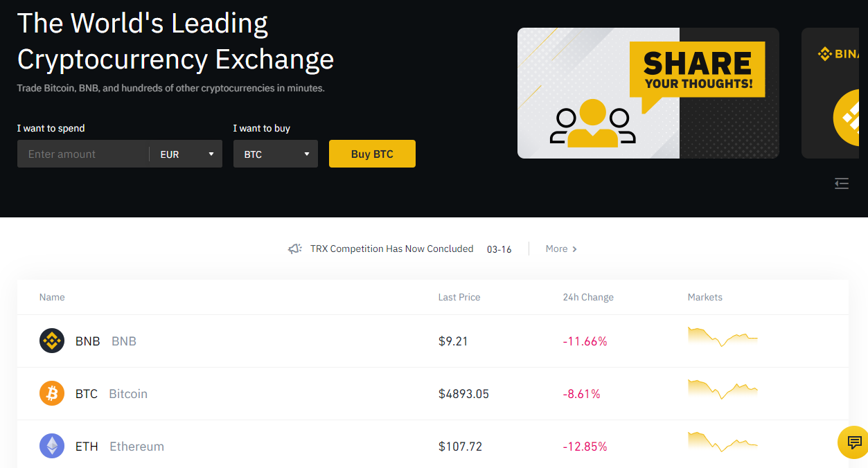Click the Ethereum diamond logo icon
The image size is (868, 468).
(52, 446)
